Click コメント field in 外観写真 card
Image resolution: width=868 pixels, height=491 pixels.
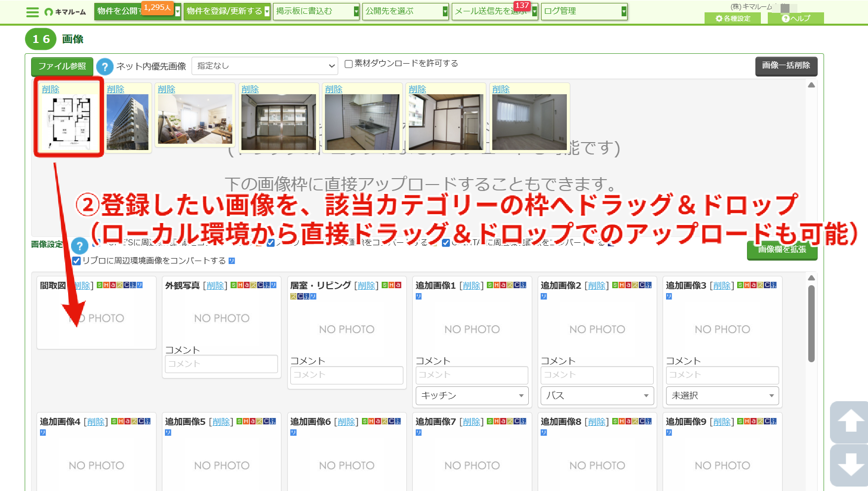221,364
